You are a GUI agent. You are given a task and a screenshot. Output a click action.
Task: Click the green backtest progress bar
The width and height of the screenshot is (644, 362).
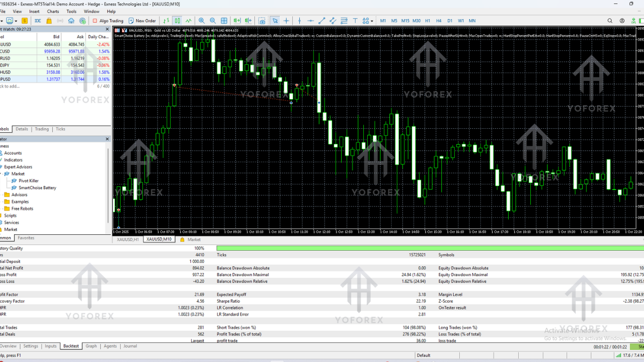point(428,248)
